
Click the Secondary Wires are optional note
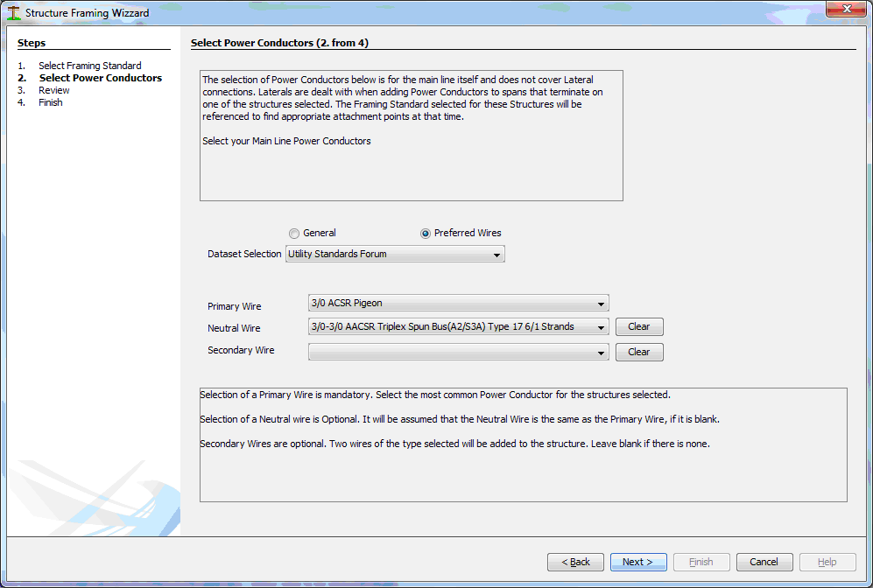[x=454, y=444]
